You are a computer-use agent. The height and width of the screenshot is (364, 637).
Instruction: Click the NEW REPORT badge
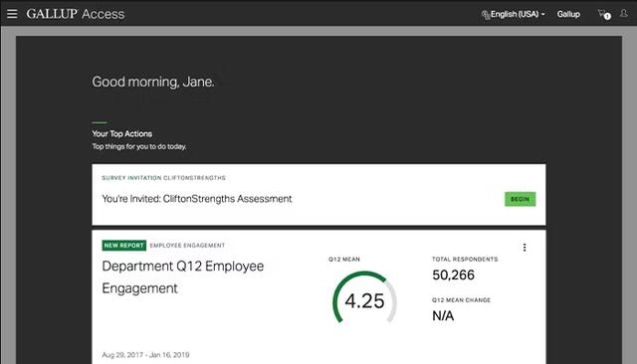[123, 245]
